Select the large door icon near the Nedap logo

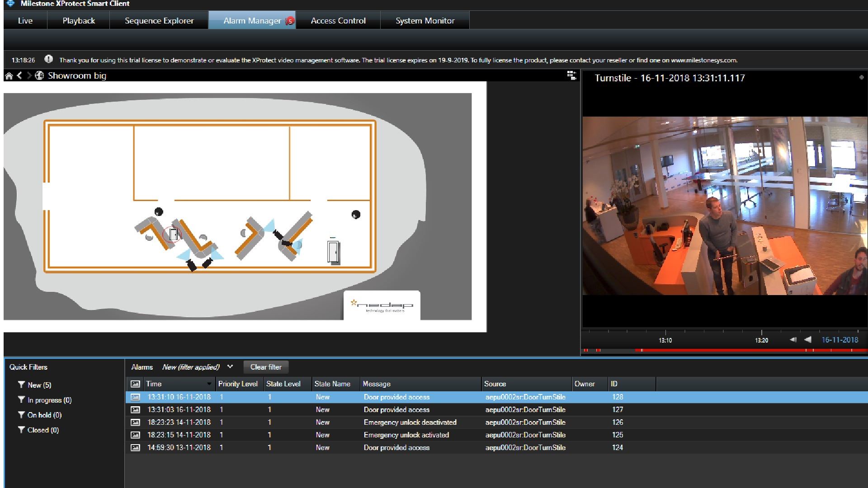tap(333, 252)
